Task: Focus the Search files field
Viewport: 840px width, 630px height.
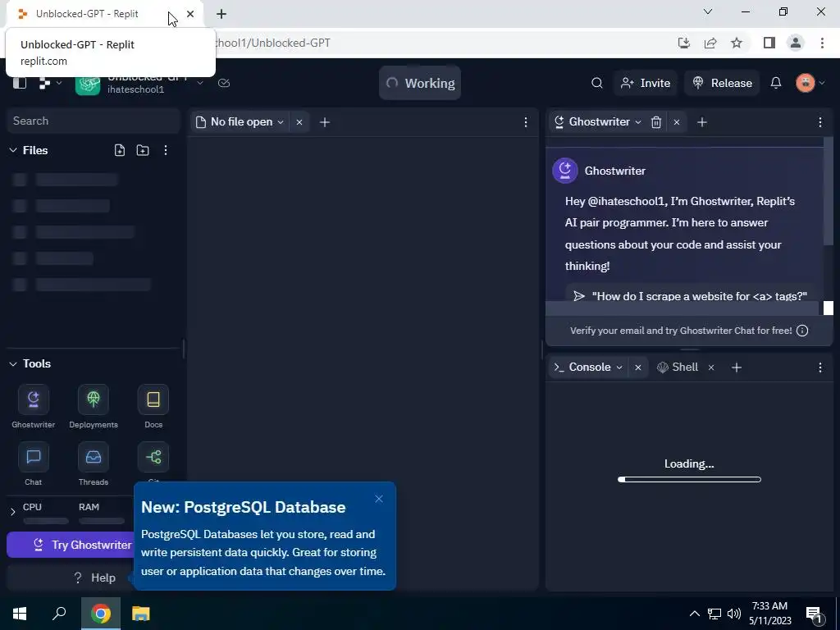Action: 94,121
